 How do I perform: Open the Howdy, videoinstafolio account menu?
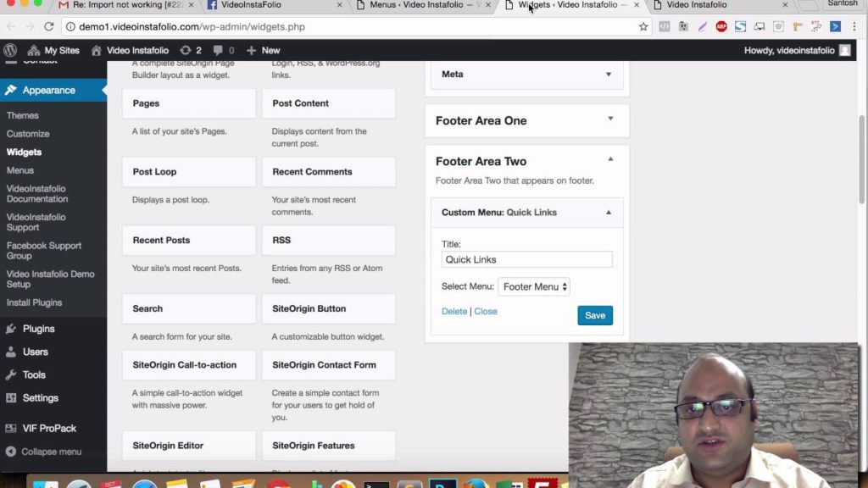(x=797, y=50)
